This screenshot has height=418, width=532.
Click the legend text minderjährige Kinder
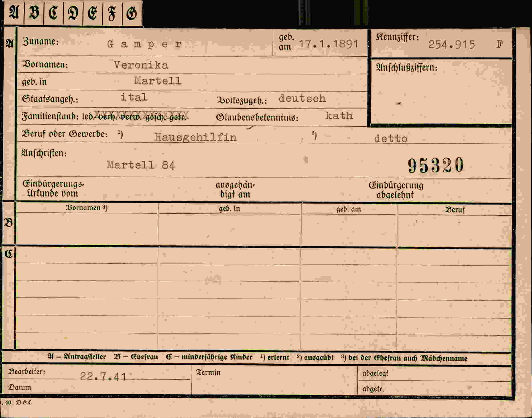click(x=217, y=358)
